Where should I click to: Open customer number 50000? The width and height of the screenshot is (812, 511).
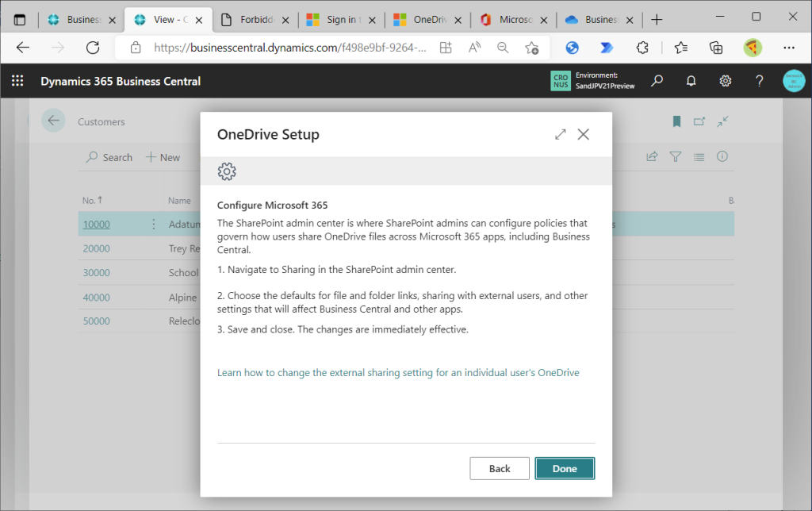96,321
